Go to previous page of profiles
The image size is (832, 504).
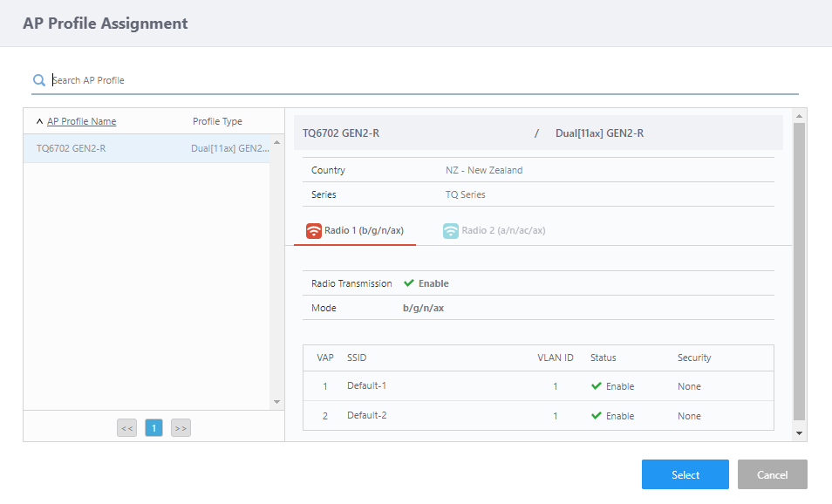pyautogui.click(x=127, y=428)
